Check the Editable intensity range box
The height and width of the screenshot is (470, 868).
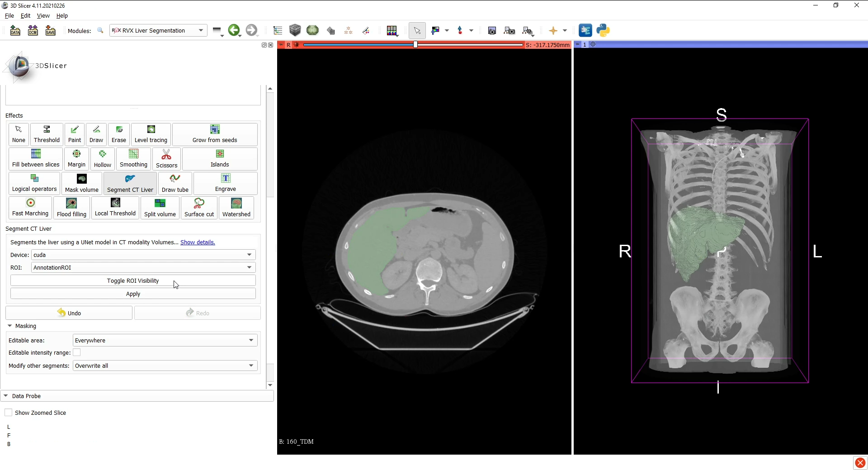(x=77, y=352)
